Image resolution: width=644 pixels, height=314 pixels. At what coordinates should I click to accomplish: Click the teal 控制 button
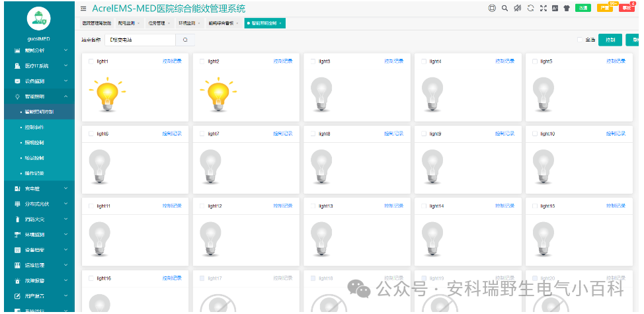point(610,40)
